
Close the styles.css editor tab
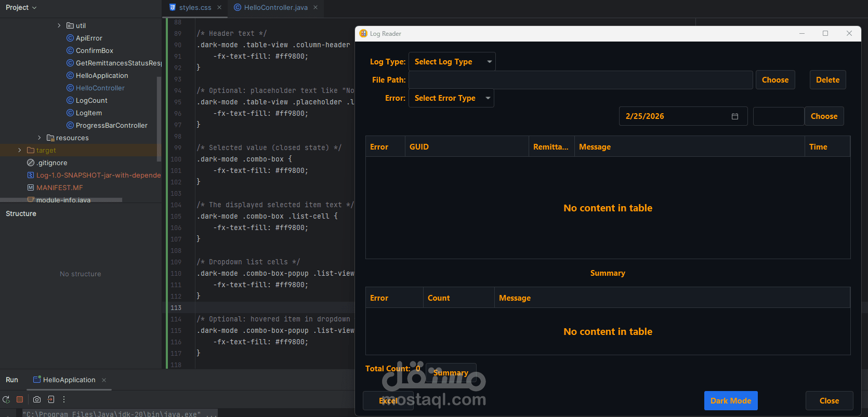[219, 7]
